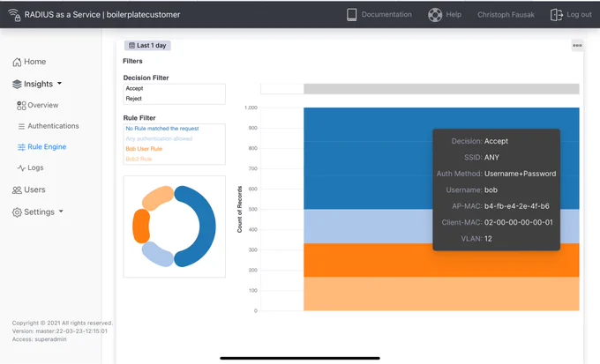Image resolution: width=600 pixels, height=364 pixels.
Task: Click the Client-MAC 02-00-00-00-00-01 value
Action: 519,222
